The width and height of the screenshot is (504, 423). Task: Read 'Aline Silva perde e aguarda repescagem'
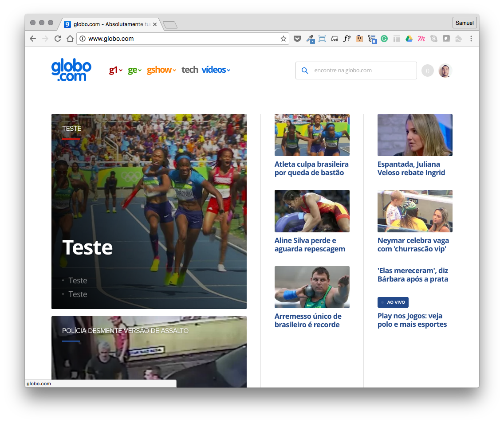(310, 245)
